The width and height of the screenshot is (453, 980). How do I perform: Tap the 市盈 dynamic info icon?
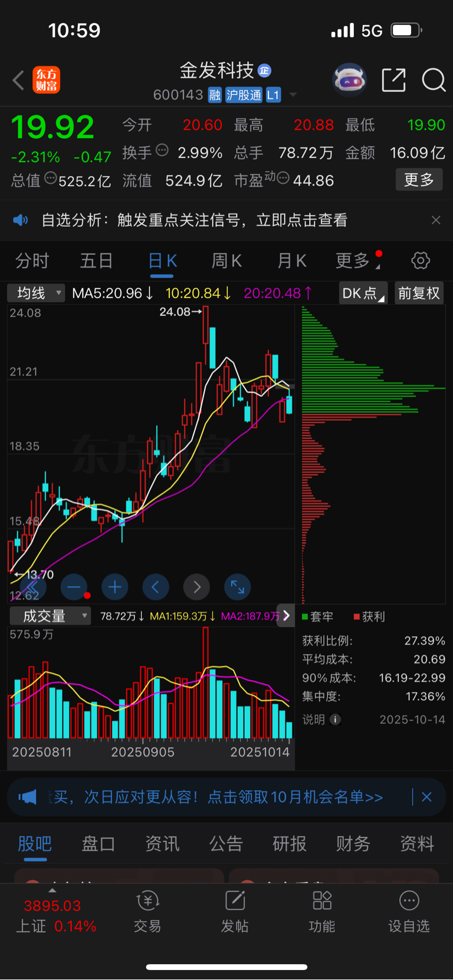[283, 177]
